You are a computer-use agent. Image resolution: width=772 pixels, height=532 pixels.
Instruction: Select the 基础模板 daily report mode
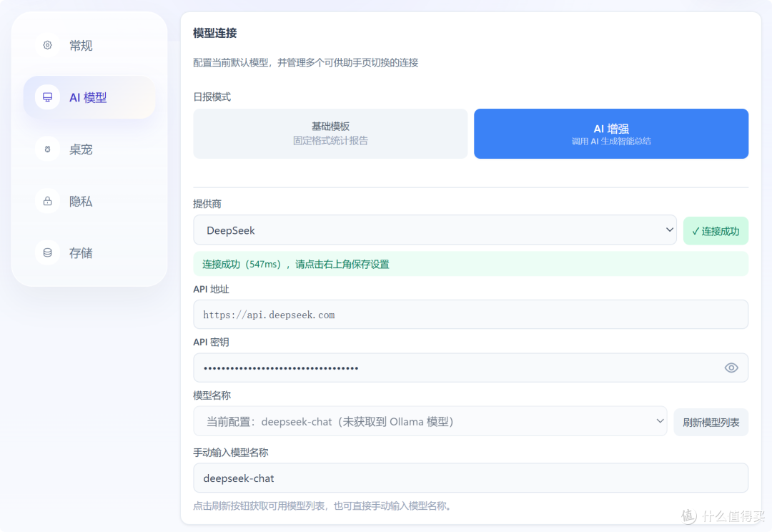click(330, 134)
